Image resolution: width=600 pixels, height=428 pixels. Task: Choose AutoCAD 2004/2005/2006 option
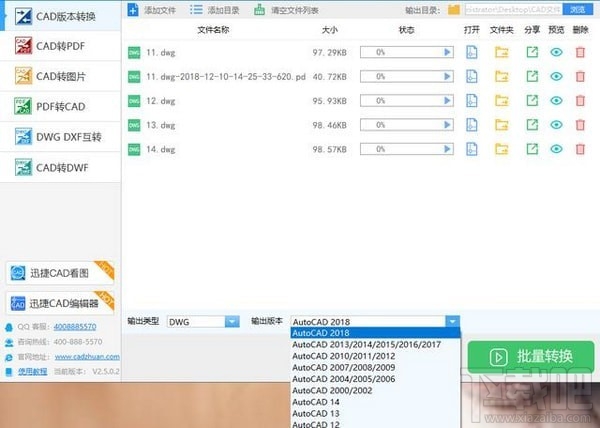tap(375, 379)
